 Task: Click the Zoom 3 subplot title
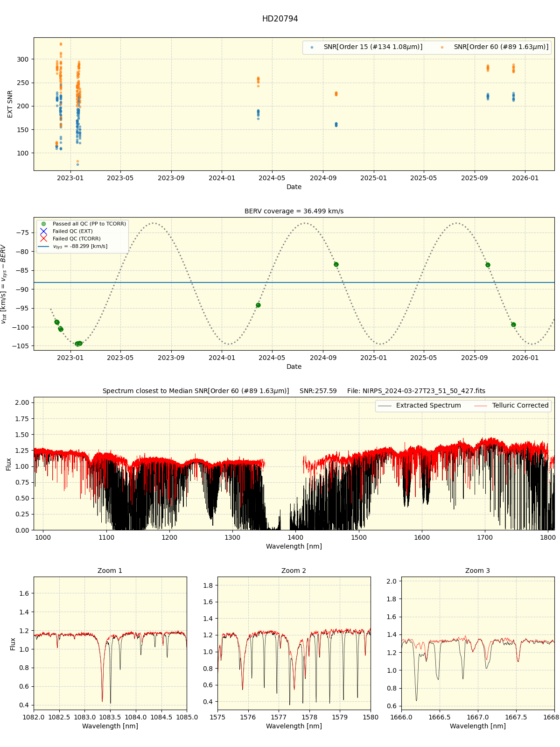478,571
